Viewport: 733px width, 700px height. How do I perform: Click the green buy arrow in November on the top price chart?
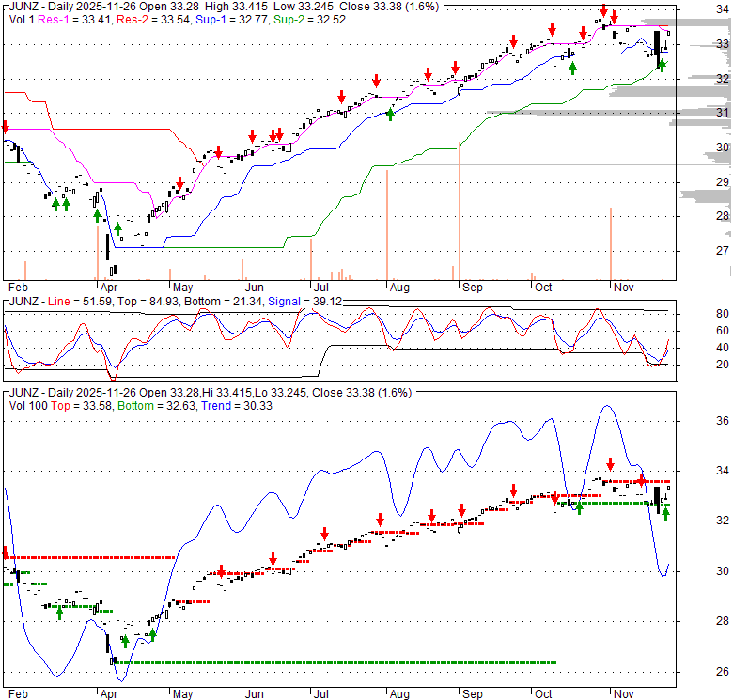[662, 65]
